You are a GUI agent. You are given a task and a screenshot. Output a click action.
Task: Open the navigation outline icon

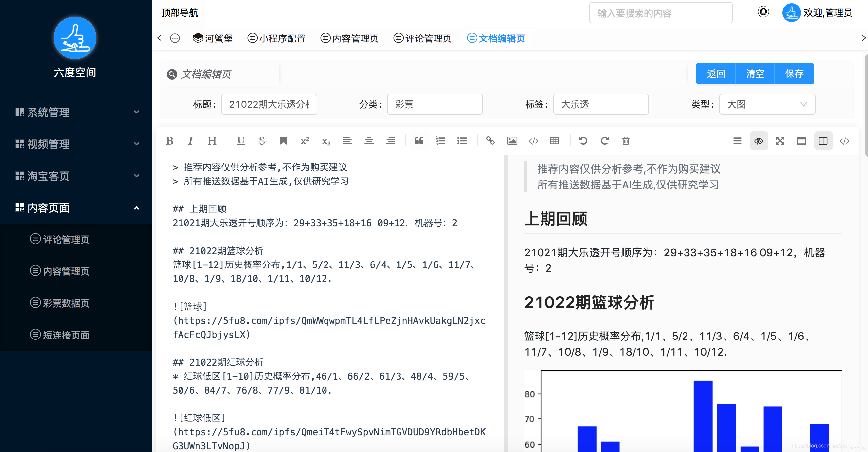pyautogui.click(x=737, y=141)
